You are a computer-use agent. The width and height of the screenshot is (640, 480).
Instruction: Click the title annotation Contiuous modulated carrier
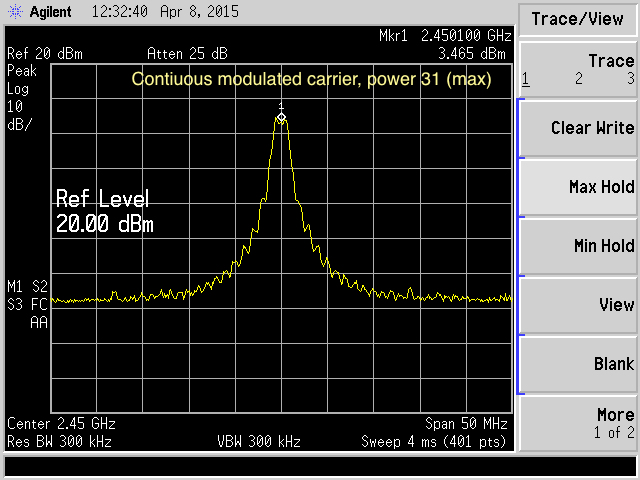pyautogui.click(x=311, y=79)
